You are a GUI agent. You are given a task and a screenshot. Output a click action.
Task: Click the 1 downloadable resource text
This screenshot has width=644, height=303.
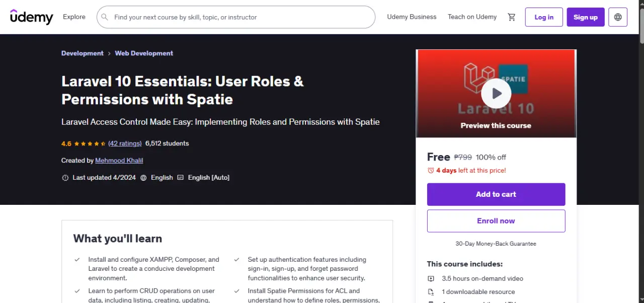click(478, 292)
